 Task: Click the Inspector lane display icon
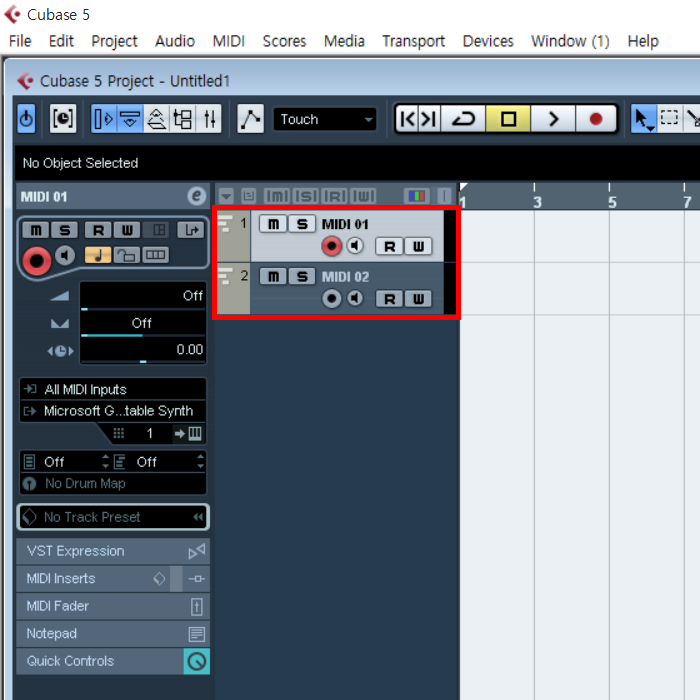155,255
